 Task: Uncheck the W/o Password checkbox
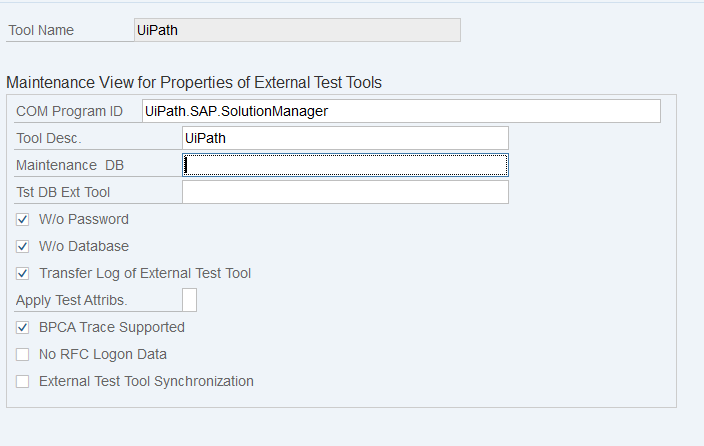[22, 219]
